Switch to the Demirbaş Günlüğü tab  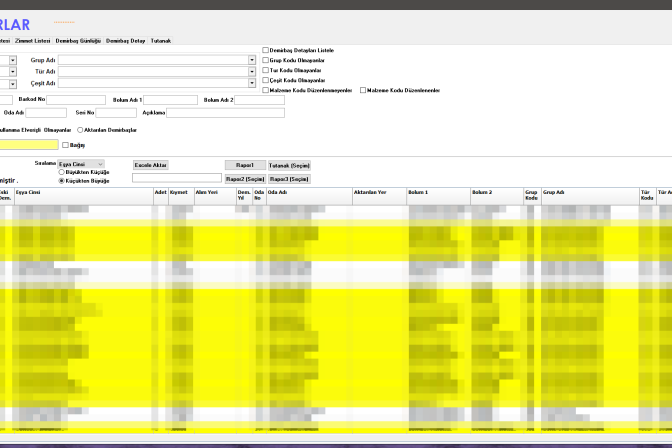[x=78, y=41]
